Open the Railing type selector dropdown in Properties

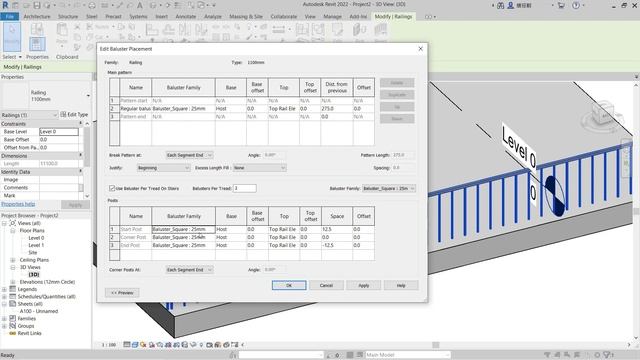click(88, 96)
